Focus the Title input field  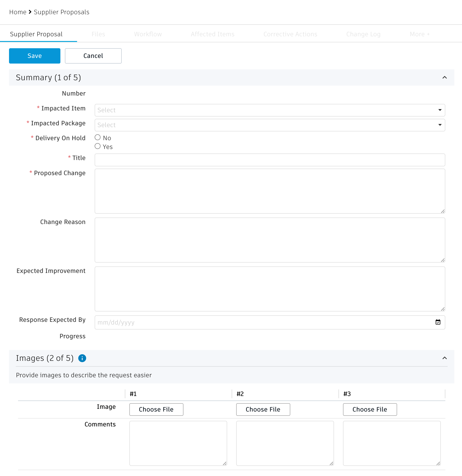(x=270, y=160)
